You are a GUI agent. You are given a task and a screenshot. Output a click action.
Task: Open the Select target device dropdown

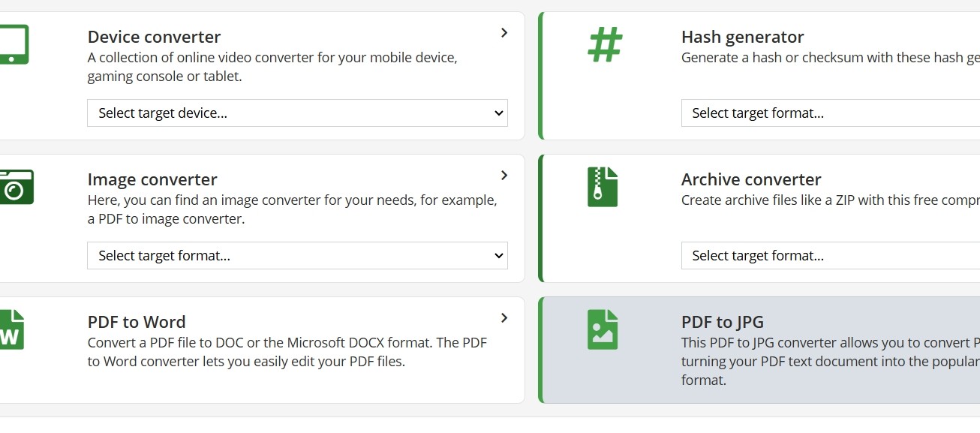coord(297,113)
